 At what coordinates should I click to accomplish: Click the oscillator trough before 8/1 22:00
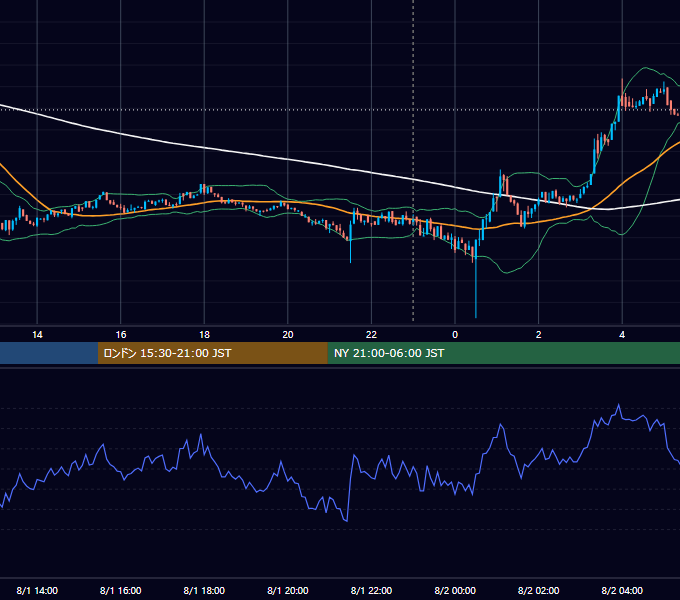(347, 520)
